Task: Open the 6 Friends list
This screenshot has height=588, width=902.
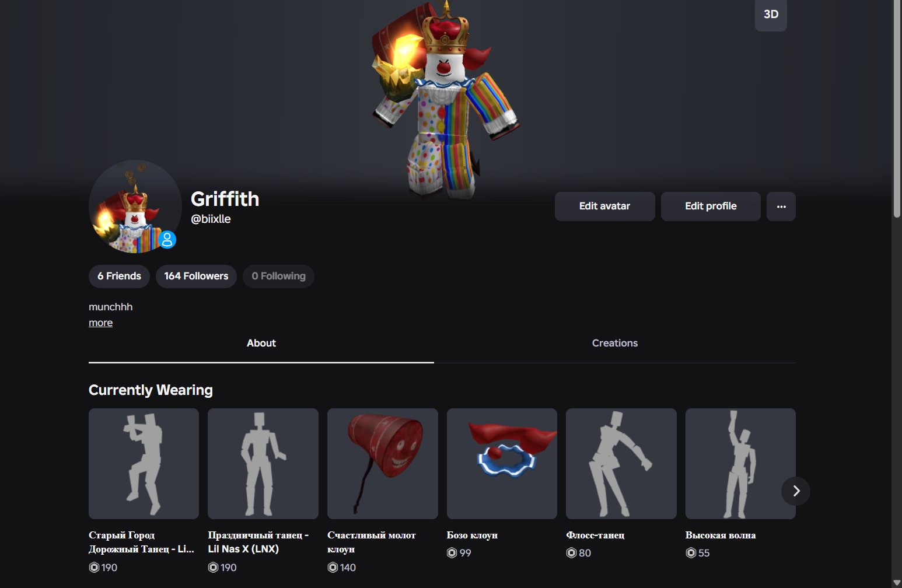Action: [x=119, y=276]
